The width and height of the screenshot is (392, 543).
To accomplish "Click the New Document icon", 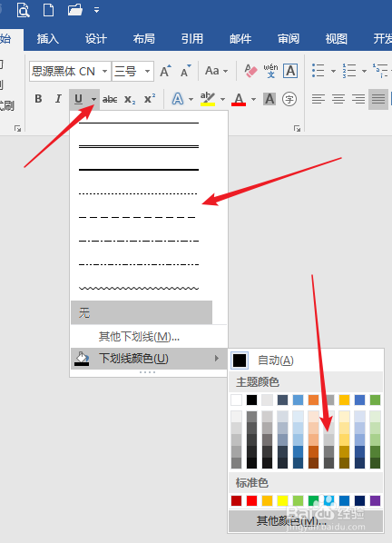I will click(48, 10).
